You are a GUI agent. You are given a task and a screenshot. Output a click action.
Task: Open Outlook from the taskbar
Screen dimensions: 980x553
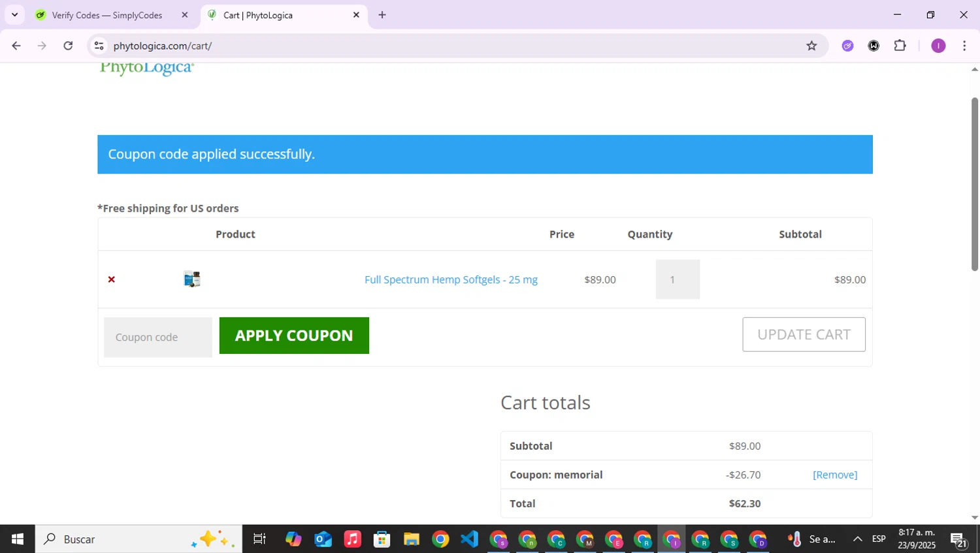tap(323, 539)
